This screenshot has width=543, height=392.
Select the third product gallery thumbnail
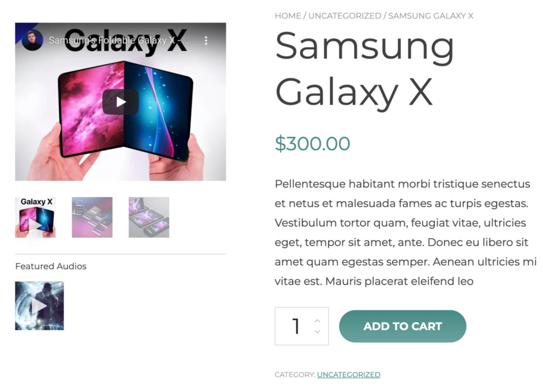[149, 217]
